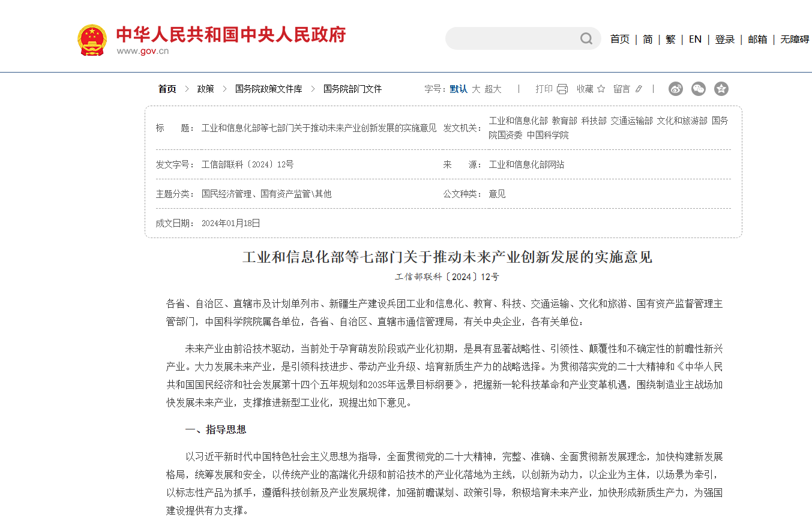Share to QZone star icon
The height and width of the screenshot is (520, 812).
(x=721, y=89)
